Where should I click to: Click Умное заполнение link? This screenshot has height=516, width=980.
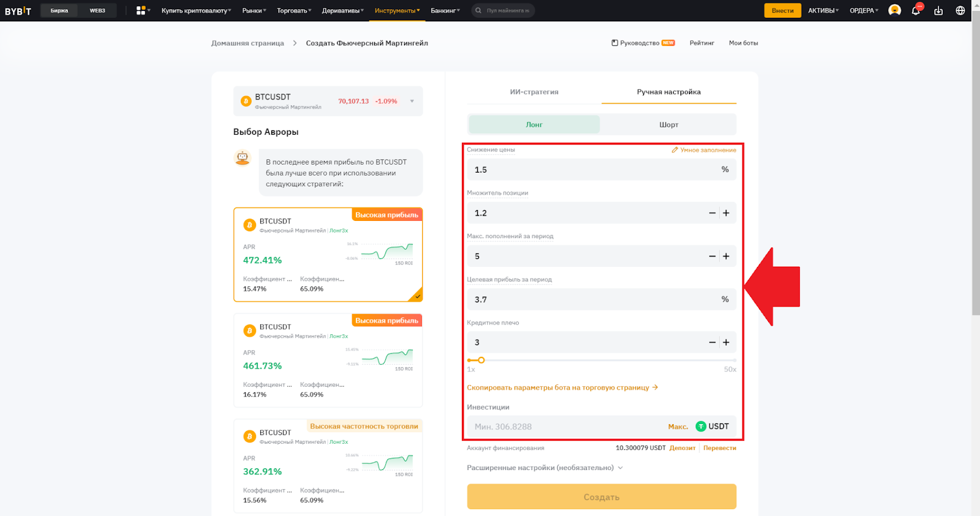[704, 150]
